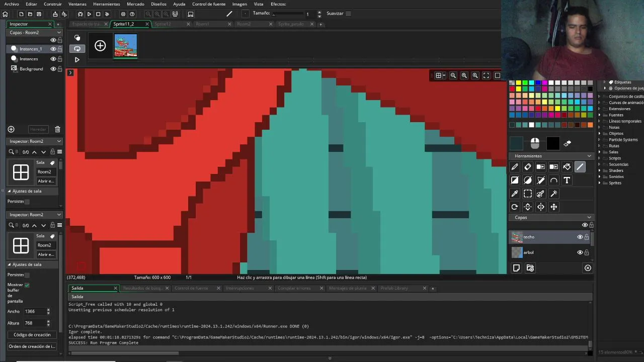
Task: Select the Rectangle selection tool
Action: click(x=528, y=194)
